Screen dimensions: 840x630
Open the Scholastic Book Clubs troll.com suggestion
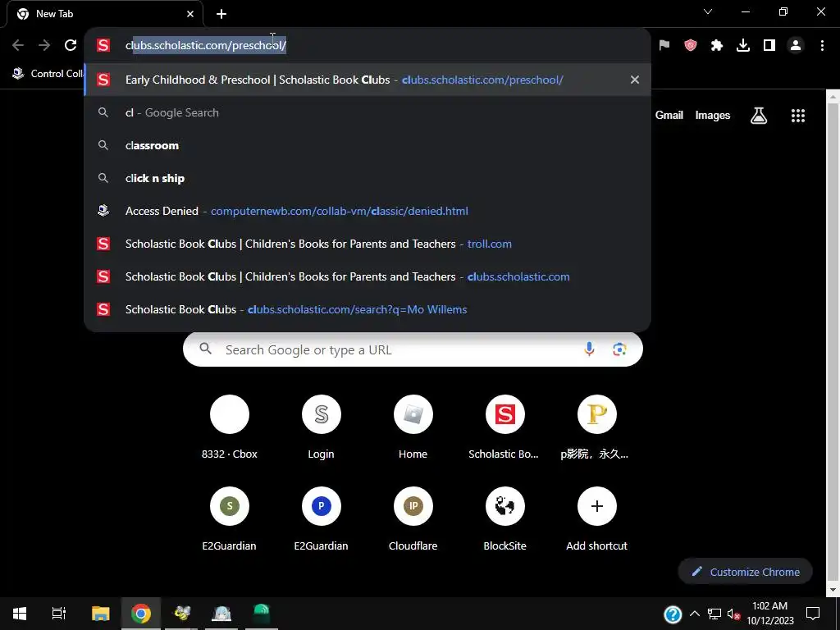367,244
